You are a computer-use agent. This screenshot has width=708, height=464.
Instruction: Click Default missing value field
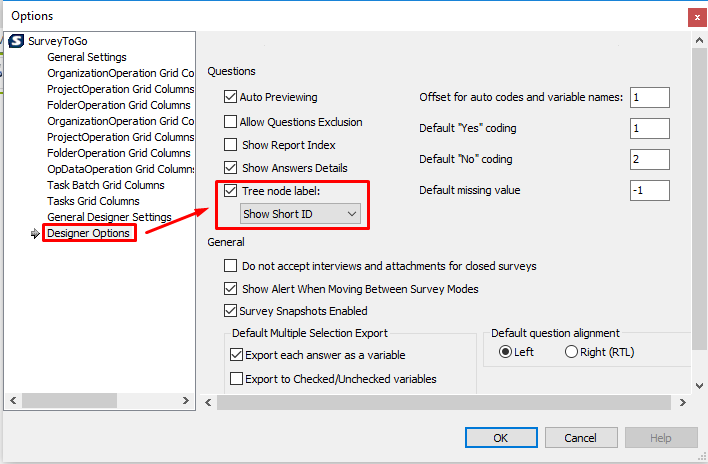coord(650,190)
